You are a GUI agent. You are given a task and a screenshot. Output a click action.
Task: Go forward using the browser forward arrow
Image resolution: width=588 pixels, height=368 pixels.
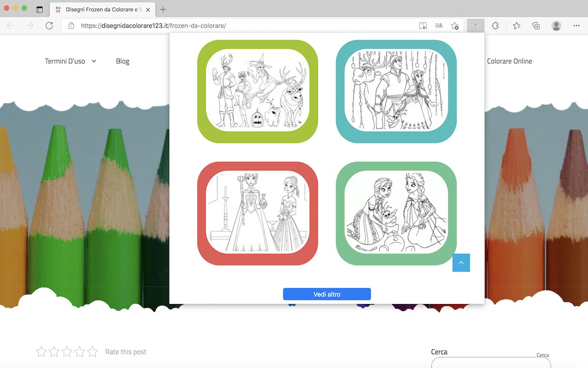click(30, 26)
